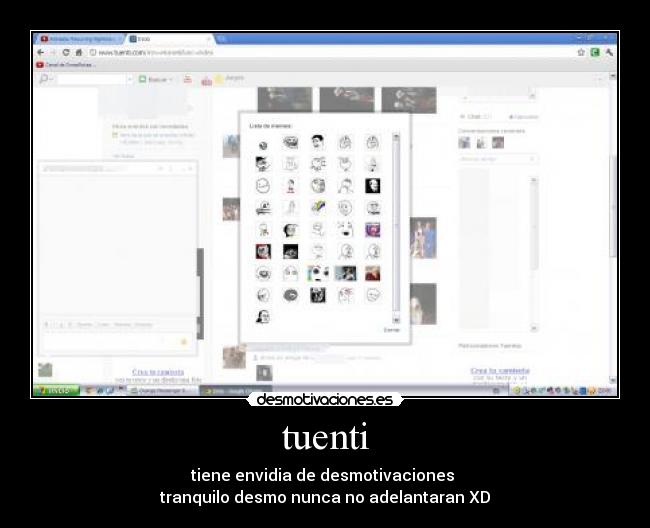
Task: Pick the dark-haired smirking face meme
Action: [318, 142]
